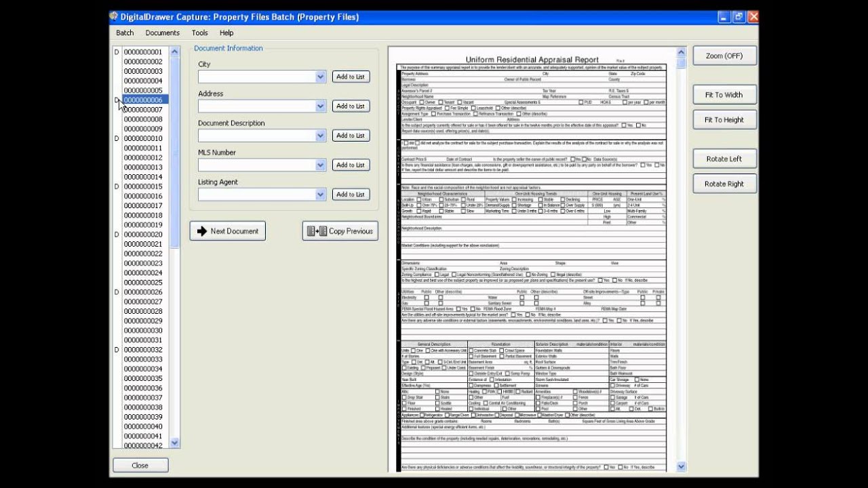The width and height of the screenshot is (868, 488).
Task: Select page 0000000032 in the list
Action: tap(143, 350)
